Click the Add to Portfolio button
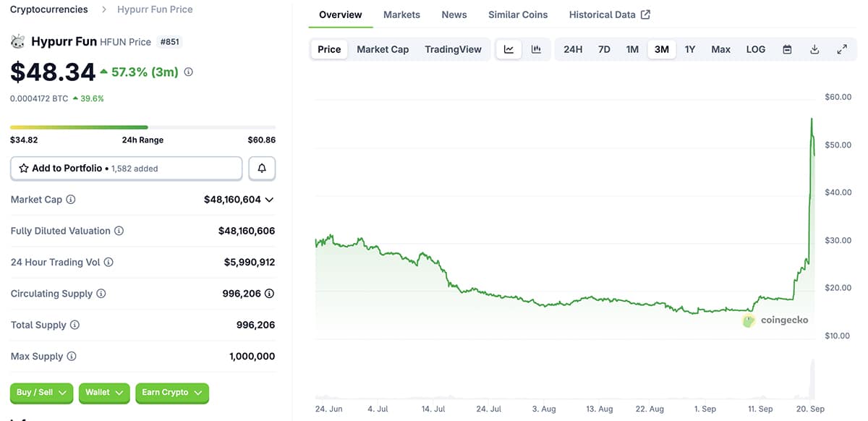Screen dimensions: 868x421 coord(126,169)
